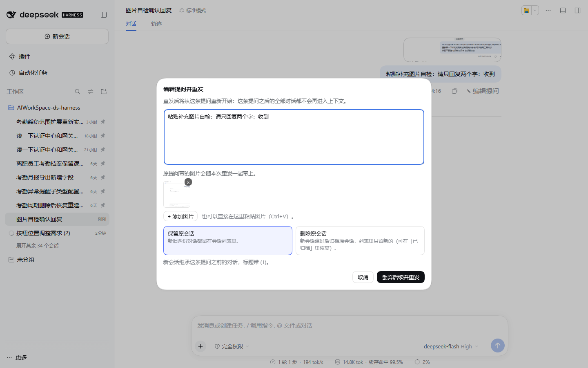Select the 保留原会话 option
Viewport: 588px width, 368px height.
tap(228, 241)
